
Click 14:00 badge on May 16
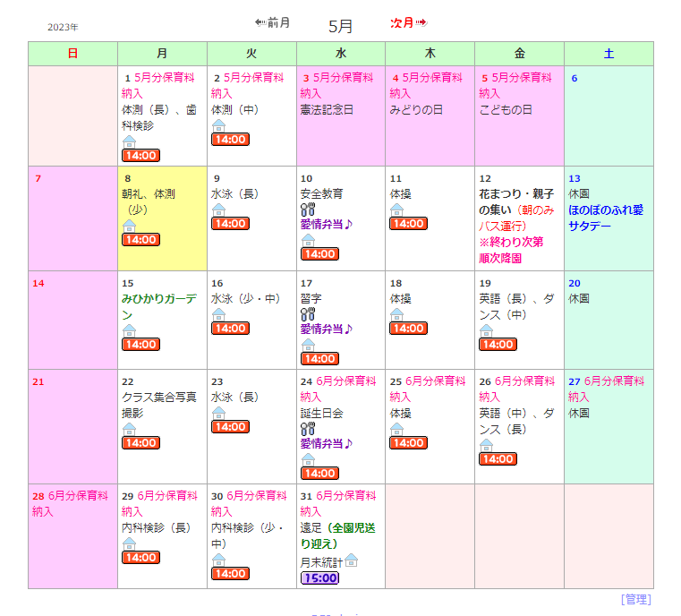point(230,328)
